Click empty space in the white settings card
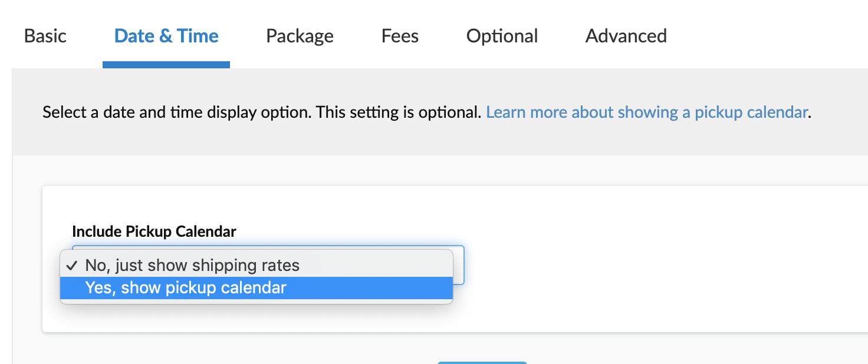Viewport: 868px width, 364px height. point(649,265)
